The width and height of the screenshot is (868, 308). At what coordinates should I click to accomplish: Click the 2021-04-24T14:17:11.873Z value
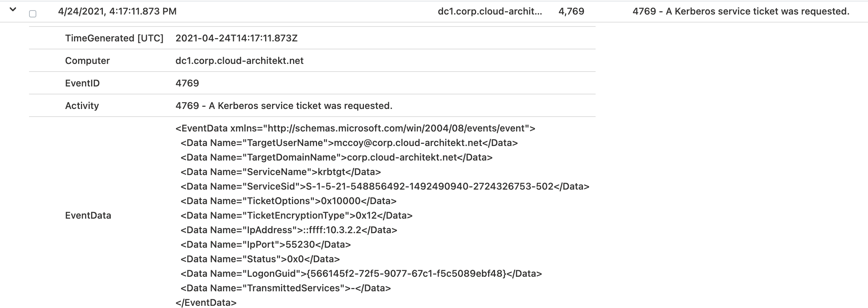(236, 38)
